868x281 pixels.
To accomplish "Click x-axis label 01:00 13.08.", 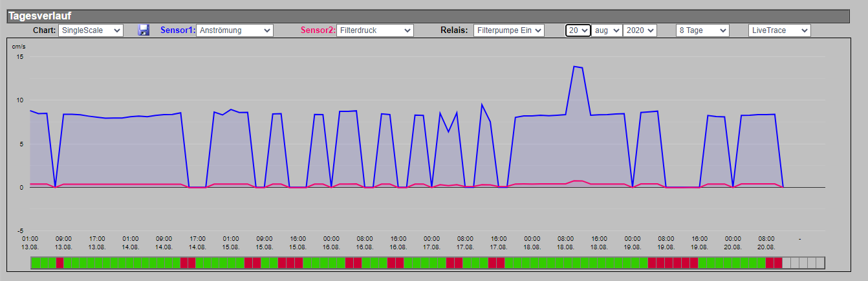I will click(x=30, y=243).
